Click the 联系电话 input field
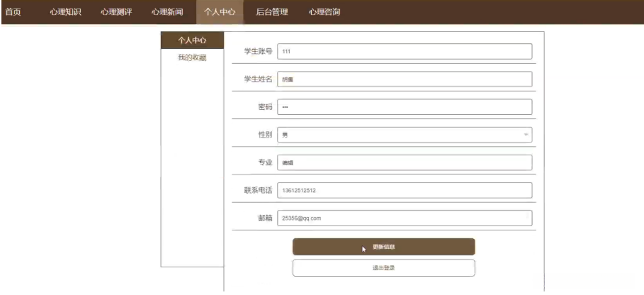The height and width of the screenshot is (295, 644). [405, 190]
